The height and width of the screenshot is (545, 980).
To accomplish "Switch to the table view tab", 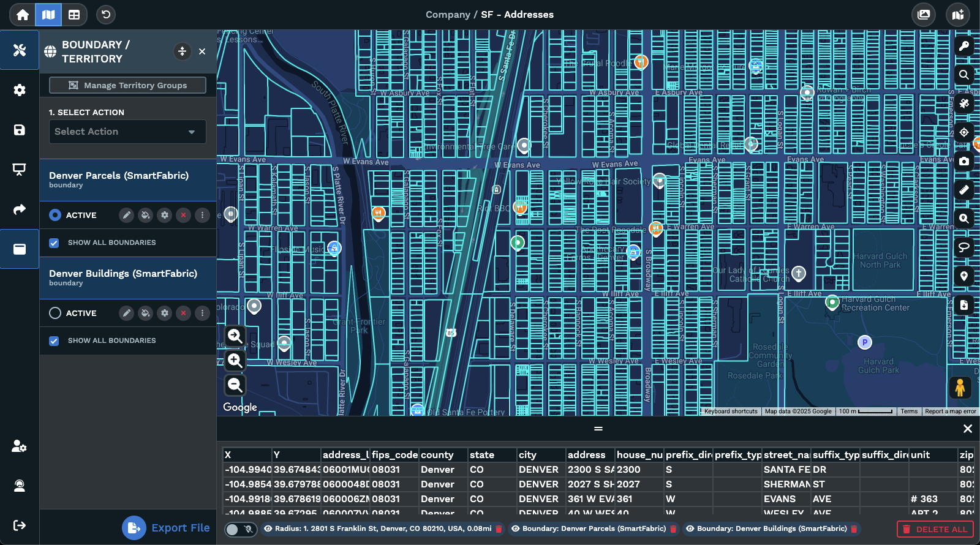I will pyautogui.click(x=74, y=15).
